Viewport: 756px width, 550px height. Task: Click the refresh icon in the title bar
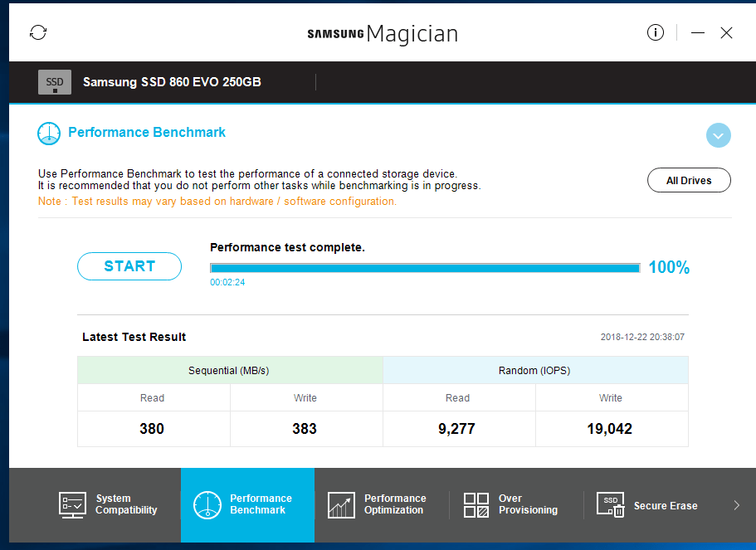click(38, 33)
